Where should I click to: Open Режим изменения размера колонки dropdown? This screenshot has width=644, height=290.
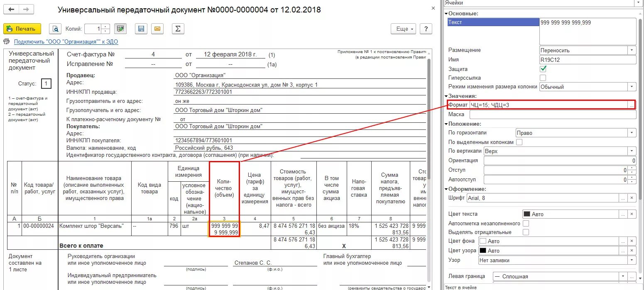(632, 87)
